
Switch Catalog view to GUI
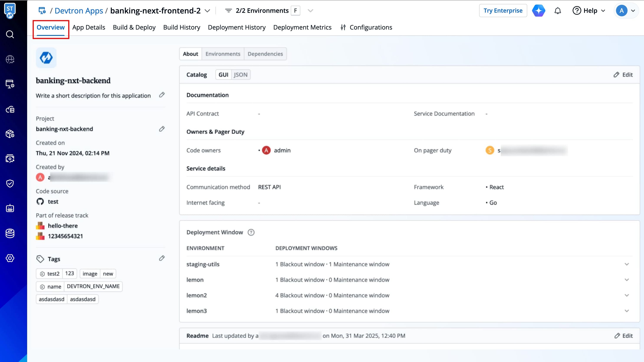click(x=223, y=75)
